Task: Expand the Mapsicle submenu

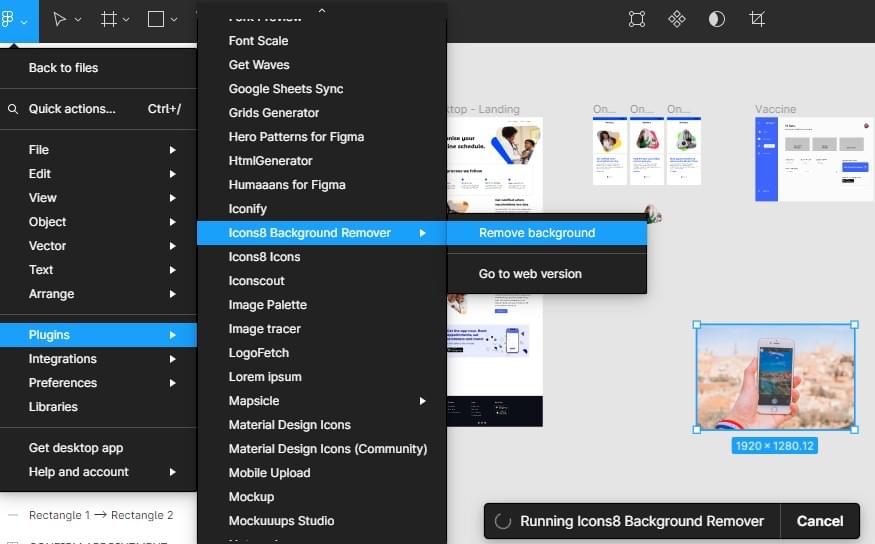Action: click(x=423, y=401)
